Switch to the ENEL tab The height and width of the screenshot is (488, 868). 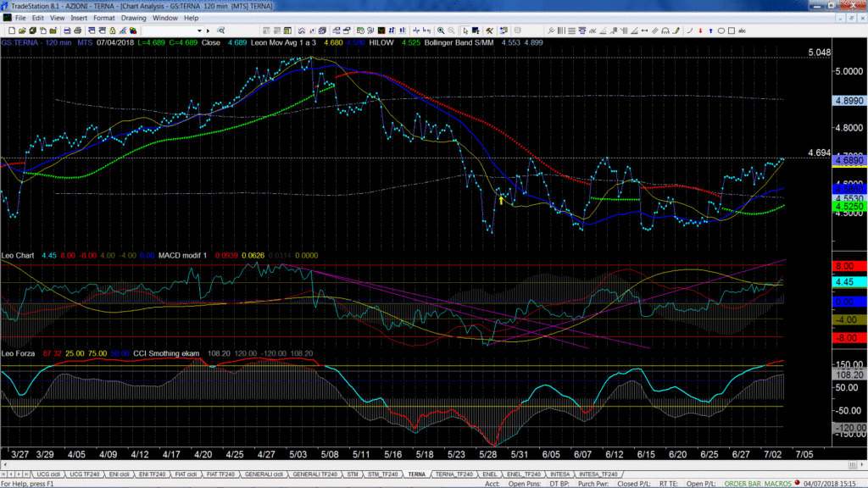(490, 474)
